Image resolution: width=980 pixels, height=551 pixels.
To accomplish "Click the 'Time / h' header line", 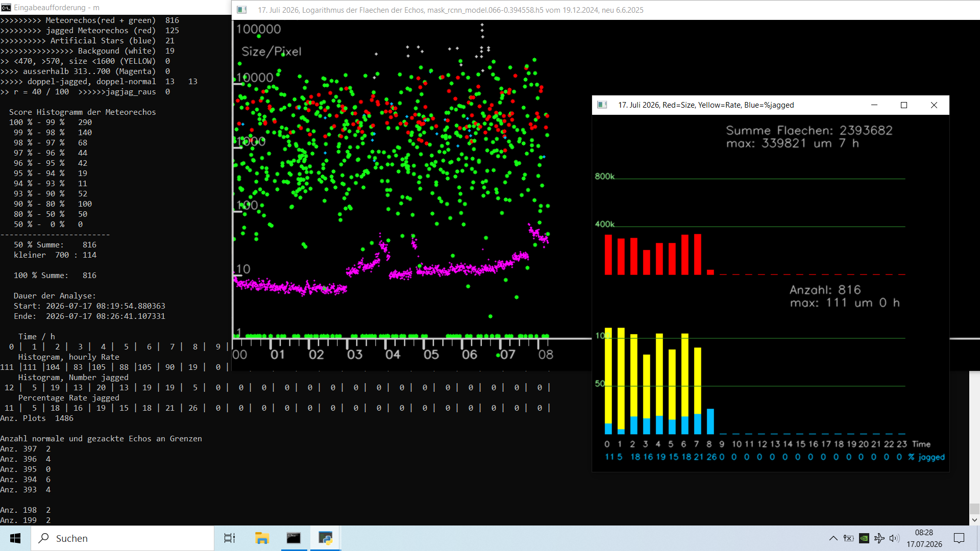I will [x=37, y=337].
